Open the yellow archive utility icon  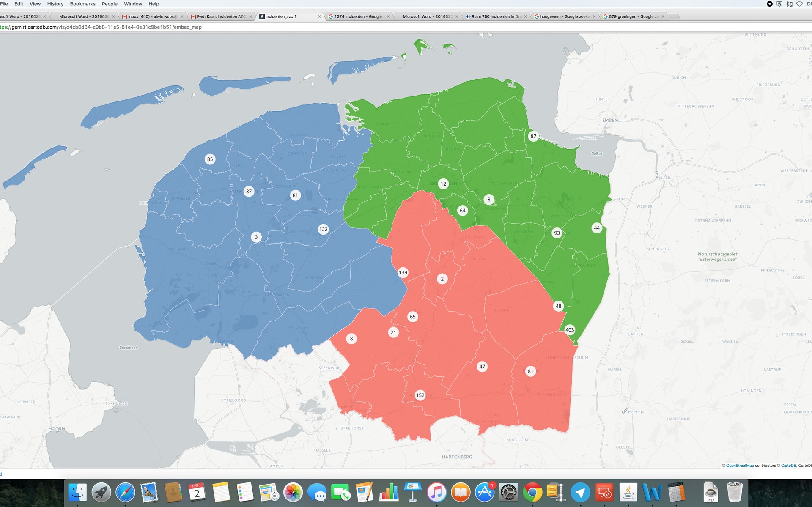tap(556, 492)
